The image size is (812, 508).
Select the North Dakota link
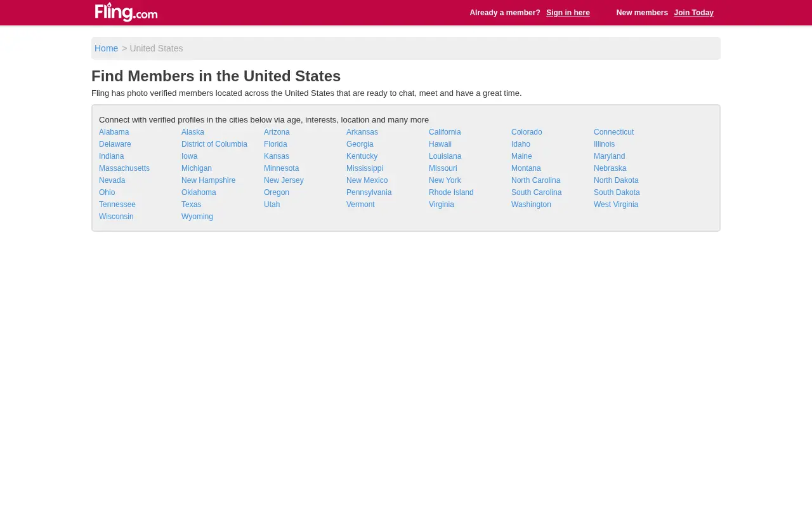616,180
